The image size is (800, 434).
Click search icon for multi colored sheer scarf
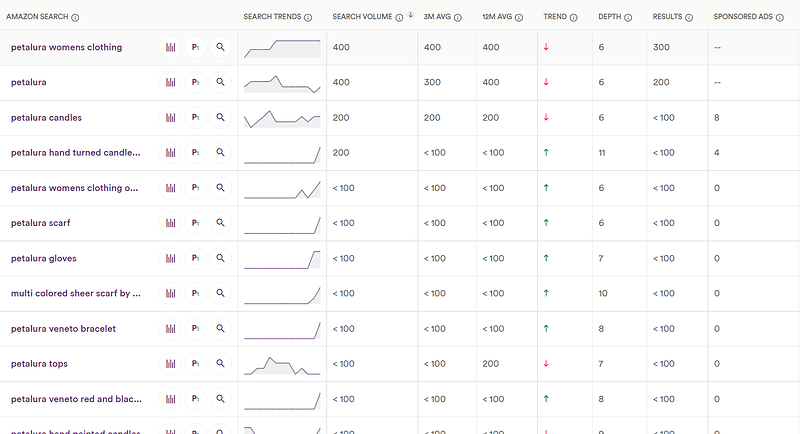220,293
